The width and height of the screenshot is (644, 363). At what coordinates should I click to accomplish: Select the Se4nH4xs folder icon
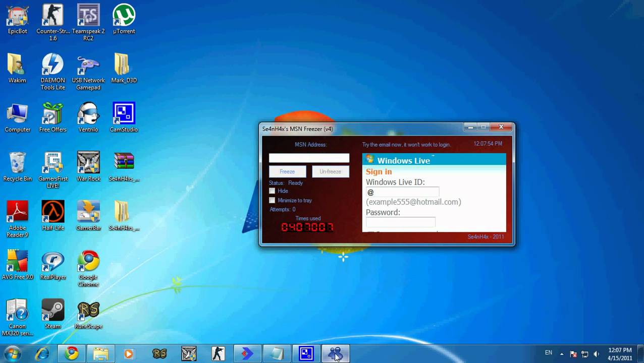pyautogui.click(x=124, y=216)
